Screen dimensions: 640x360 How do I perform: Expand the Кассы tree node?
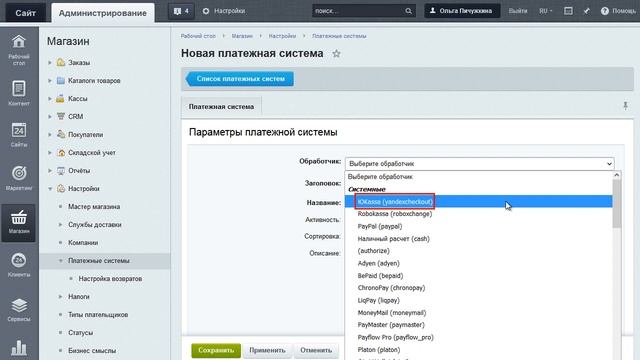50,98
